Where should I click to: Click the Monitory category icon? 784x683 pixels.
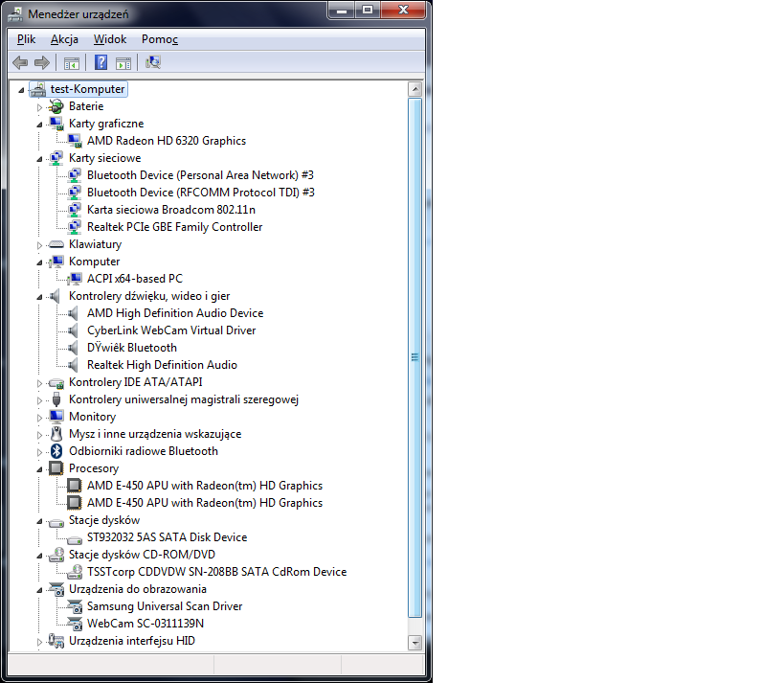pyautogui.click(x=56, y=417)
